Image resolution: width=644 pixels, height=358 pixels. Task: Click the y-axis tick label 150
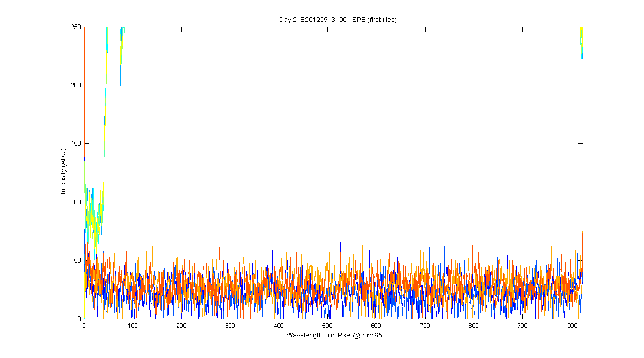pos(77,143)
